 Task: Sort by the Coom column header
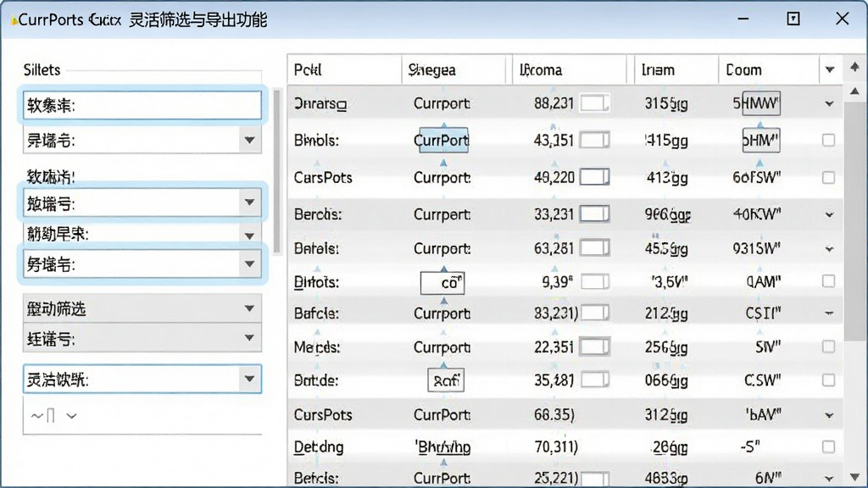point(768,69)
